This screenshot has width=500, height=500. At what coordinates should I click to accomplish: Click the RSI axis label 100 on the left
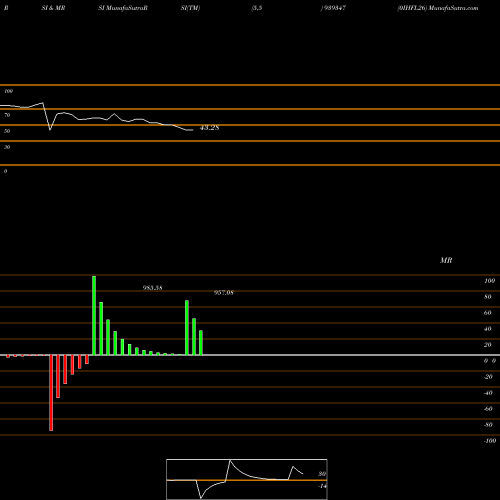click(8, 91)
